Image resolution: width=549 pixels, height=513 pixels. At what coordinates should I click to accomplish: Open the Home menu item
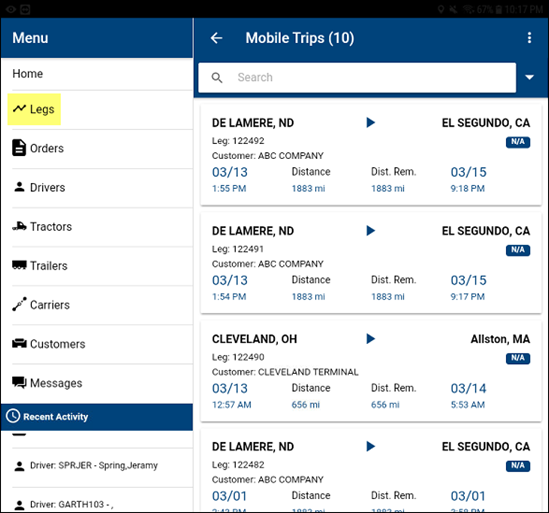[97, 74]
